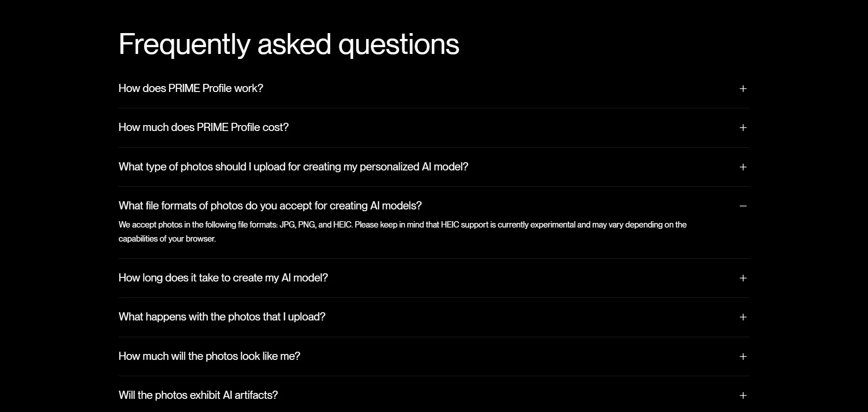Open 'Will the photos exhibit AI artifacts?' question

[198, 395]
